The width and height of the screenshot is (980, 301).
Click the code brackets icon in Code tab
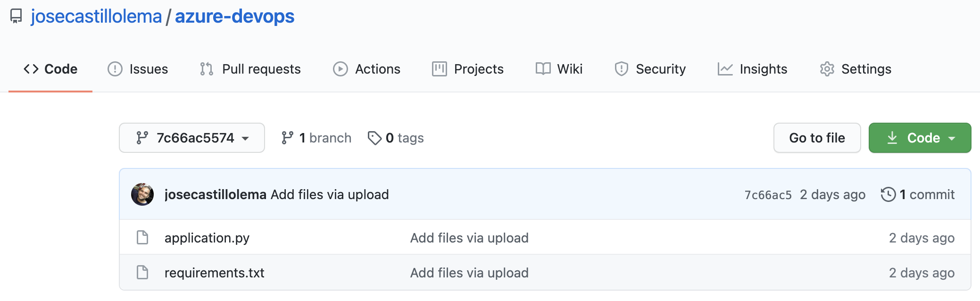point(31,69)
